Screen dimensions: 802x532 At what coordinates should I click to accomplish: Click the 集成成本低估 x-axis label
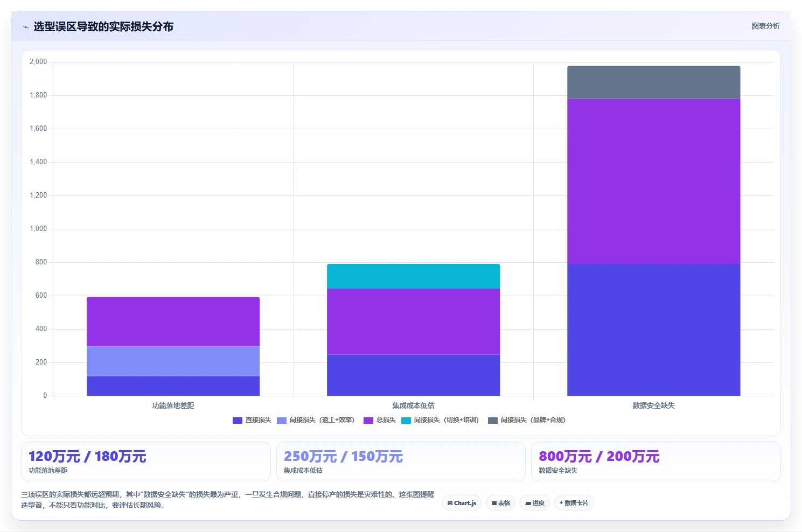[413, 405]
